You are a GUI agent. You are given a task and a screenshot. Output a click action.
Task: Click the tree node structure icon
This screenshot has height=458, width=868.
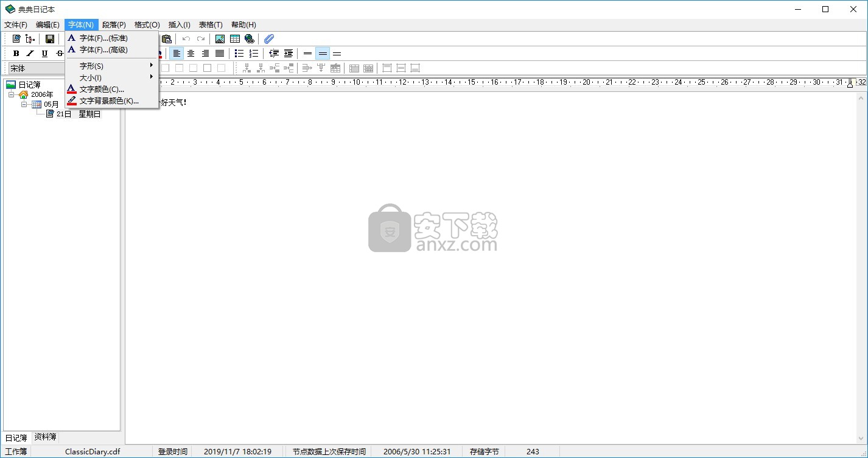(x=30, y=39)
